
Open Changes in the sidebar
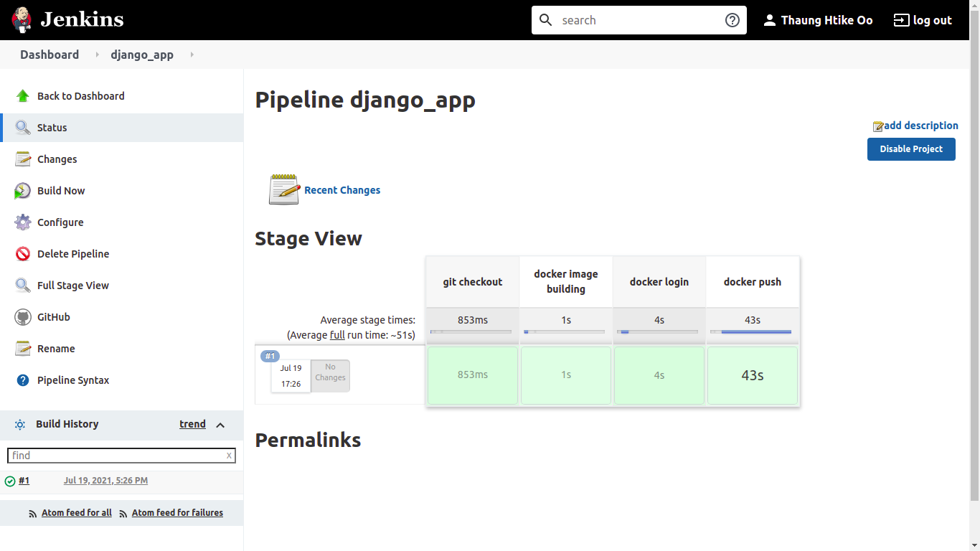pyautogui.click(x=57, y=159)
